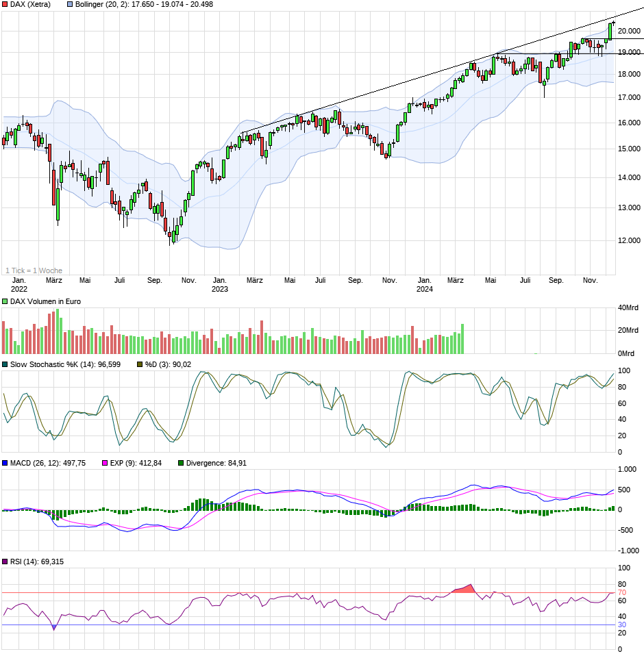Select the 'Jan. 2022' axis label
This screenshot has width=644, height=656.
click(20, 284)
